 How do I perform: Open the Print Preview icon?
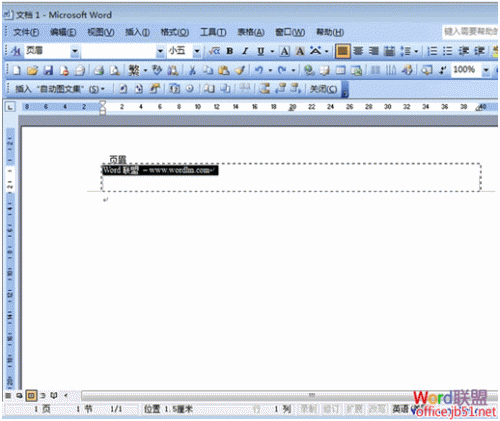point(115,70)
